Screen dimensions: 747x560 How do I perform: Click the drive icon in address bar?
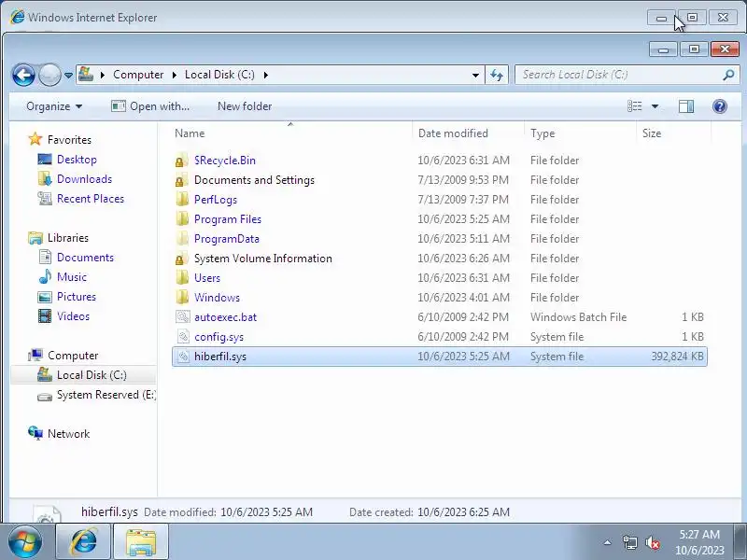click(x=86, y=74)
